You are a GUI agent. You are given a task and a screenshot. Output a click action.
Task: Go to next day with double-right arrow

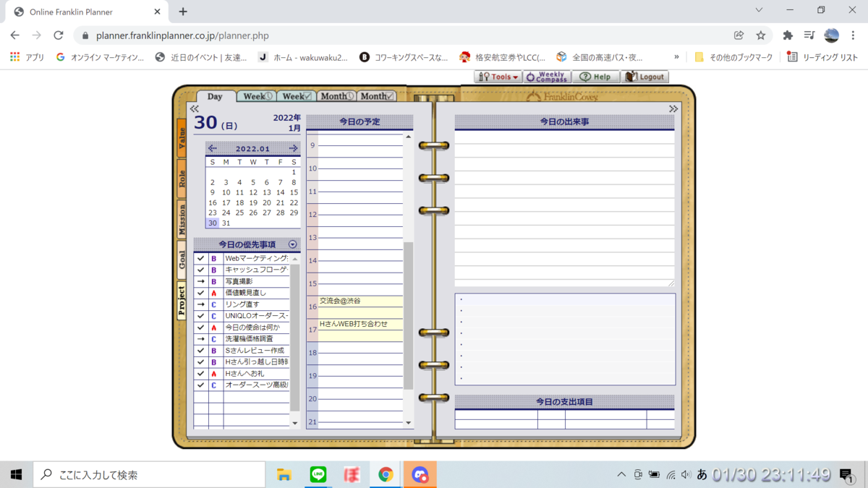673,109
